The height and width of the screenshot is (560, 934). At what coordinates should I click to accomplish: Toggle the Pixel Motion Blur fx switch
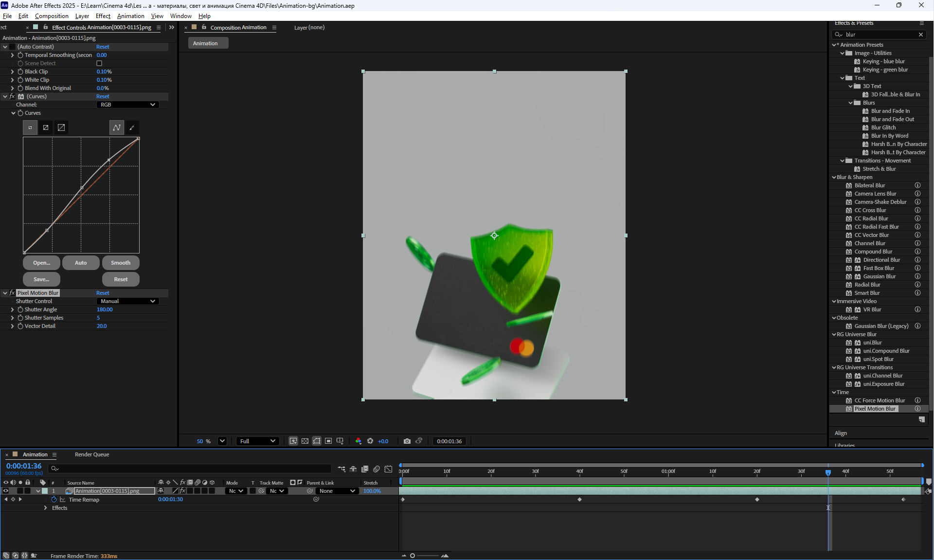(12, 293)
